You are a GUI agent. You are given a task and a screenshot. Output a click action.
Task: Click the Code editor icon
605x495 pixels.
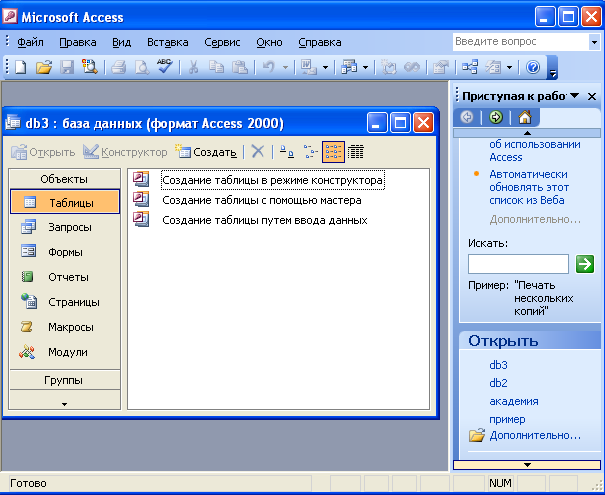[389, 67]
